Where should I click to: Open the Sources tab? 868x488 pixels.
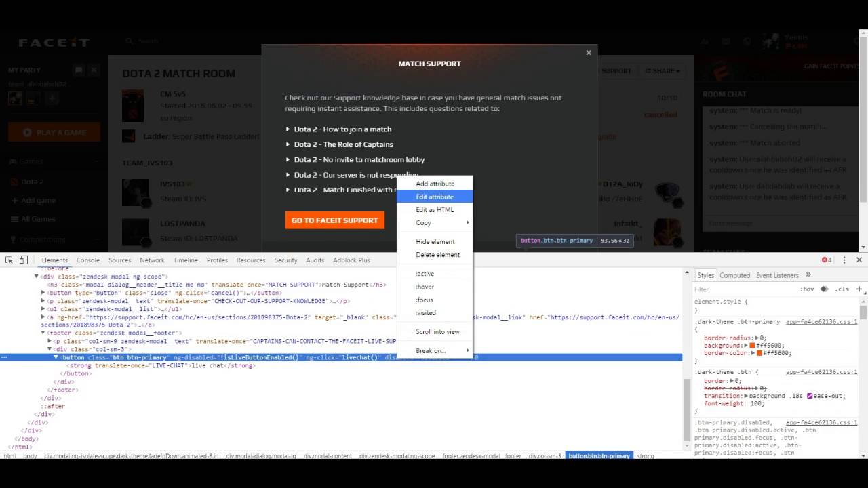119,260
